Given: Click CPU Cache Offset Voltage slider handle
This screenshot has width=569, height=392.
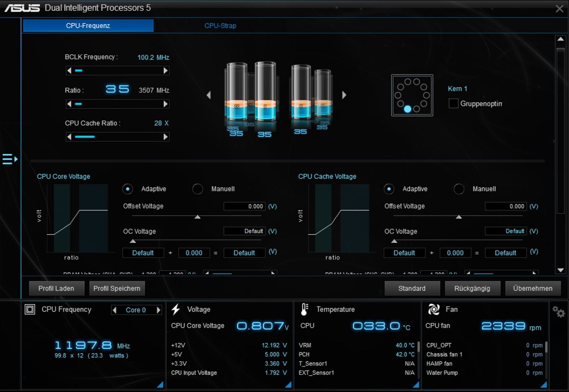Looking at the screenshot, I should (459, 217).
